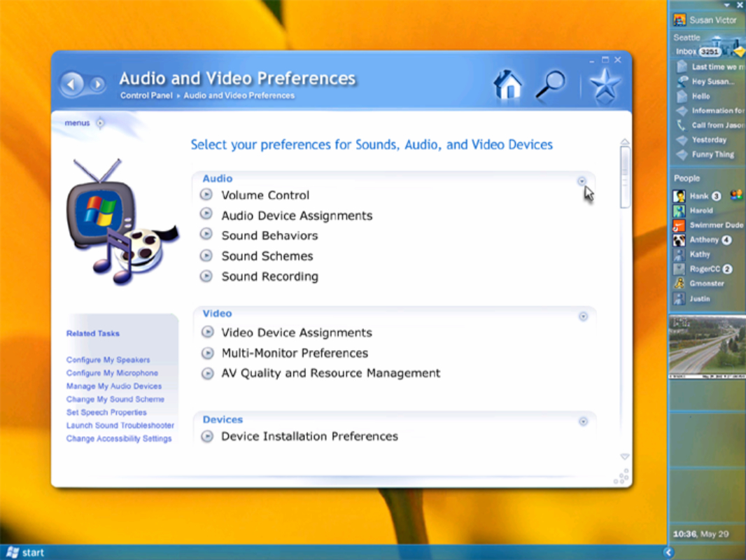This screenshot has height=560, width=746.
Task: Click the arrow icon beside Volume Control
Action: pyautogui.click(x=206, y=195)
